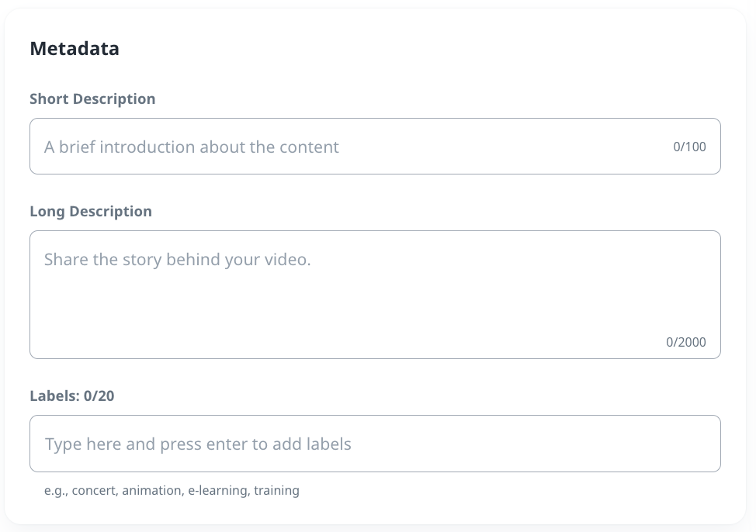This screenshot has height=532, width=756.
Task: Click placeholder "Share the story behind your video."
Action: (177, 259)
